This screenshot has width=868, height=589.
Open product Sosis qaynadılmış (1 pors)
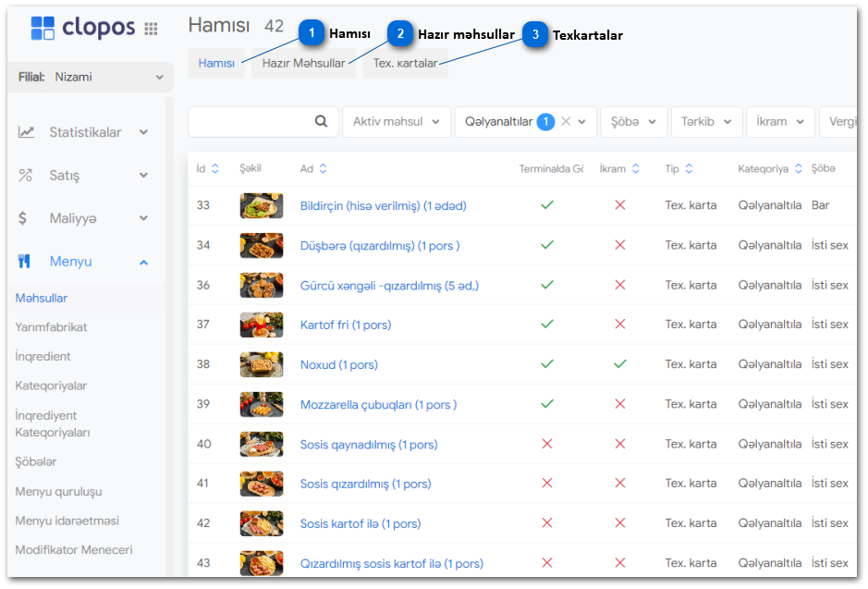pos(369,445)
